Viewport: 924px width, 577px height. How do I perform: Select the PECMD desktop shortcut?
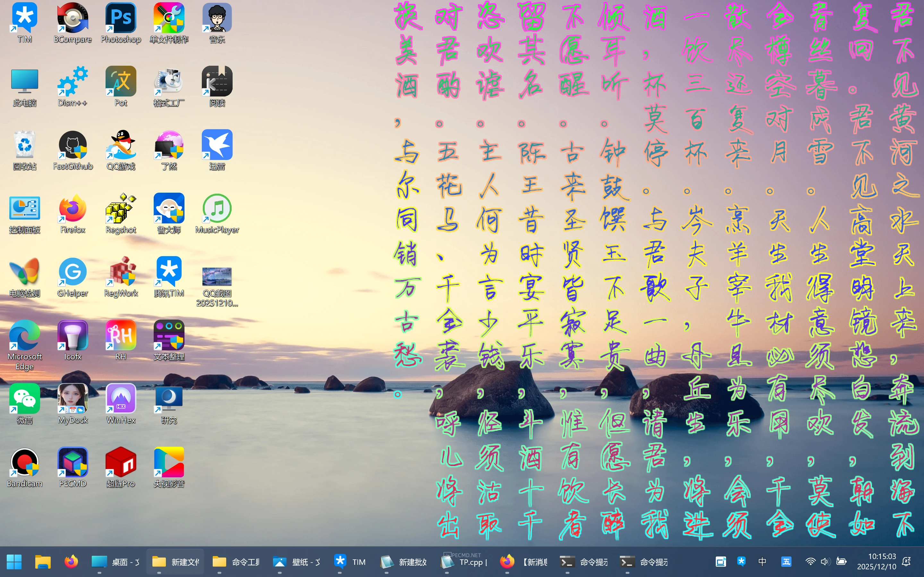(x=73, y=463)
